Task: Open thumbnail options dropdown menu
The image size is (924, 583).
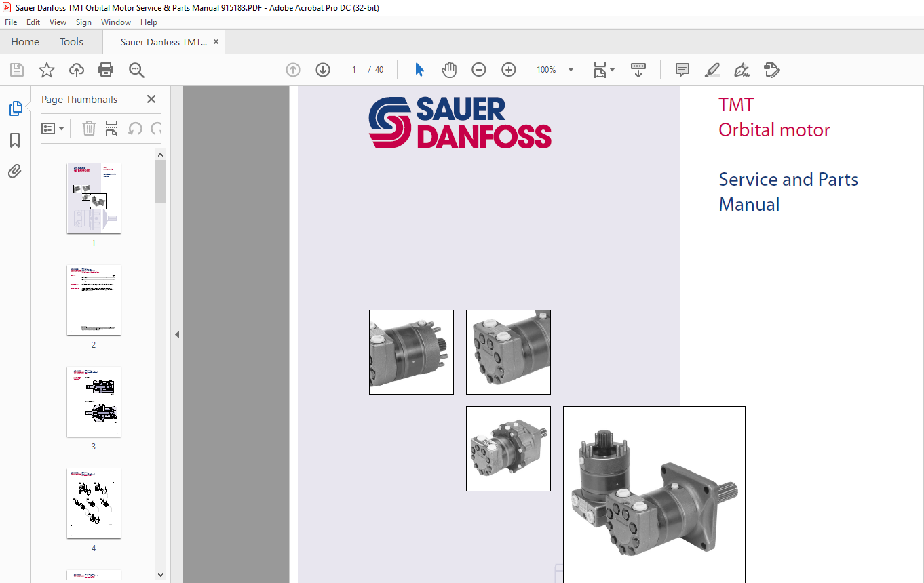Action: click(x=53, y=128)
